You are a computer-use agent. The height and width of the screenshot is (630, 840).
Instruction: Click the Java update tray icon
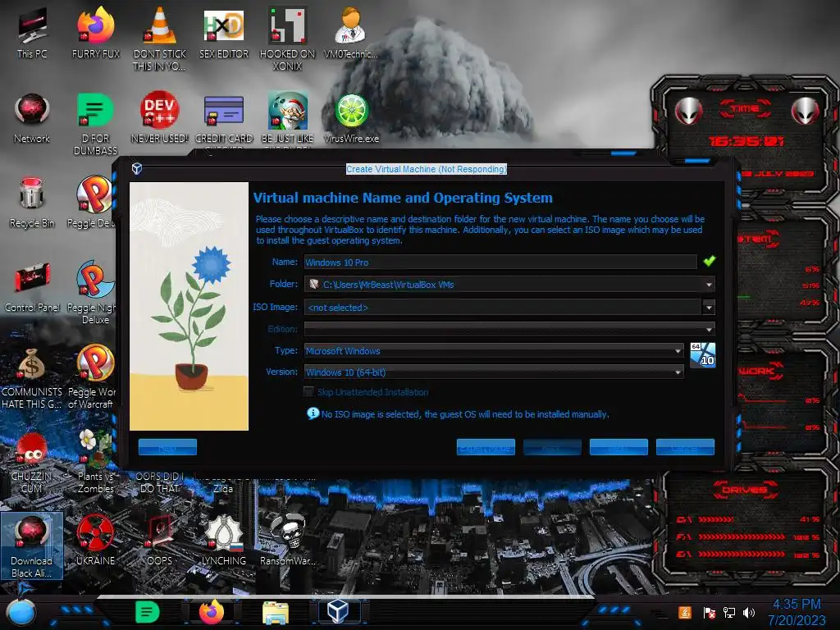(685, 612)
